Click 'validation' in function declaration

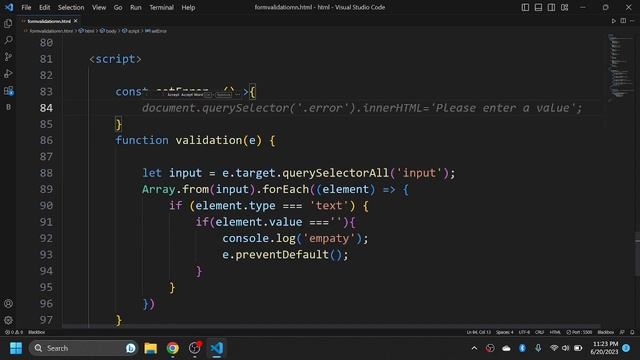(209, 140)
